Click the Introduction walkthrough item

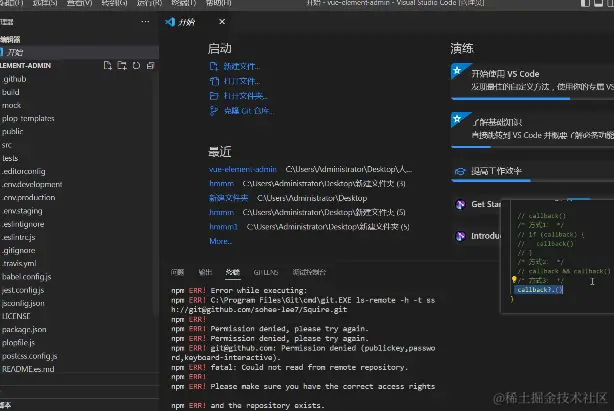pos(478,236)
